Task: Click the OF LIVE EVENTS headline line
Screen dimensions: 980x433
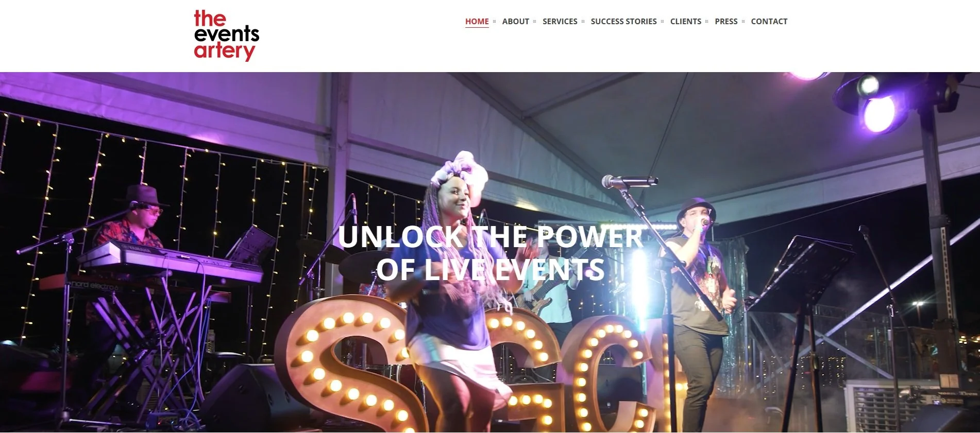Action: [490, 269]
